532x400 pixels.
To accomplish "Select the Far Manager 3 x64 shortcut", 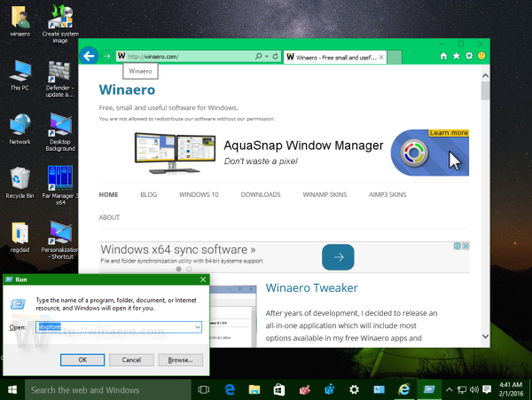I will pos(60,186).
